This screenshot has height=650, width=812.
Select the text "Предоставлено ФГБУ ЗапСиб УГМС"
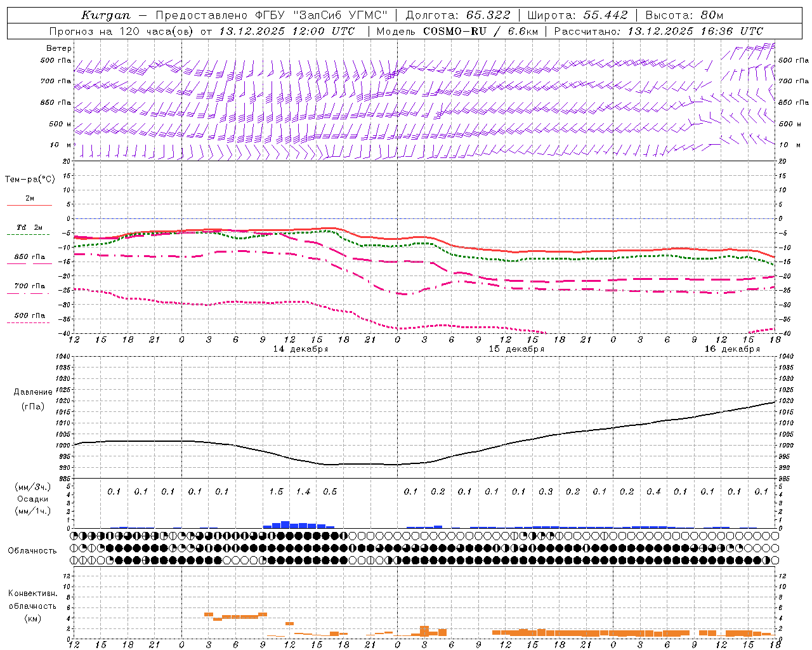point(272,15)
